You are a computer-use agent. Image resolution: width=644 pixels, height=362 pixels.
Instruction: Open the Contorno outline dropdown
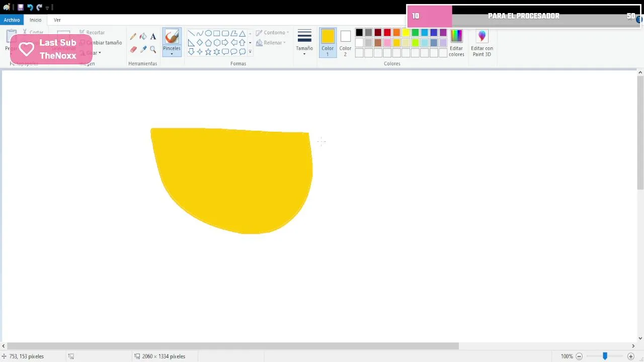tap(272, 33)
